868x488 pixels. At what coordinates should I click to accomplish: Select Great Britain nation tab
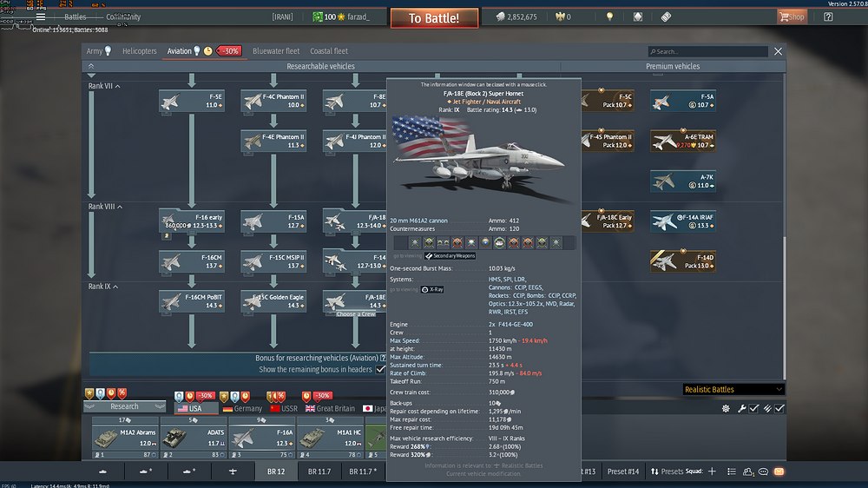(x=330, y=408)
